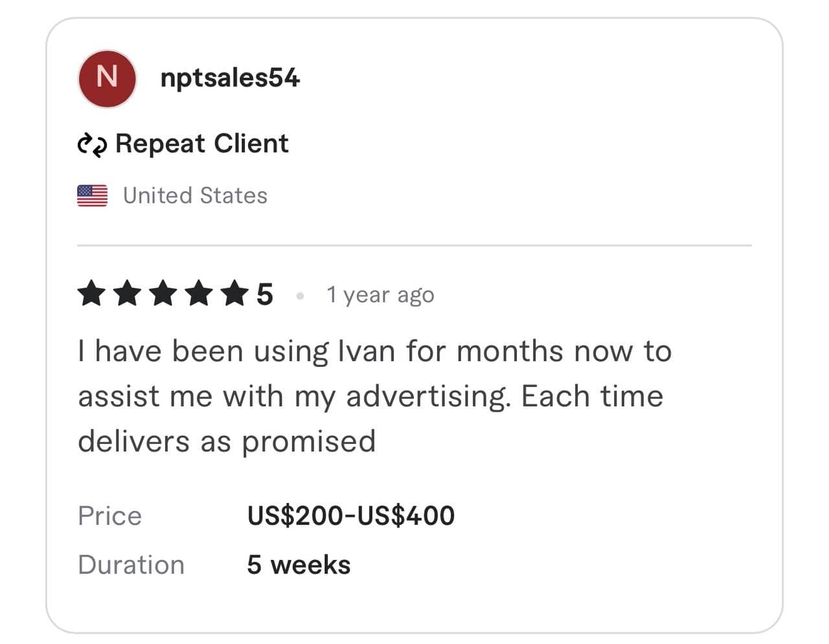Select the first rating star
Screen dimensions: 829x644
[x=91, y=294]
